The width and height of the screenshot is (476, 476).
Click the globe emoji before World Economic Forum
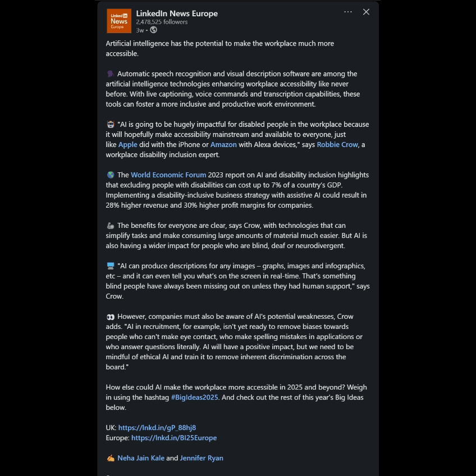(x=111, y=175)
